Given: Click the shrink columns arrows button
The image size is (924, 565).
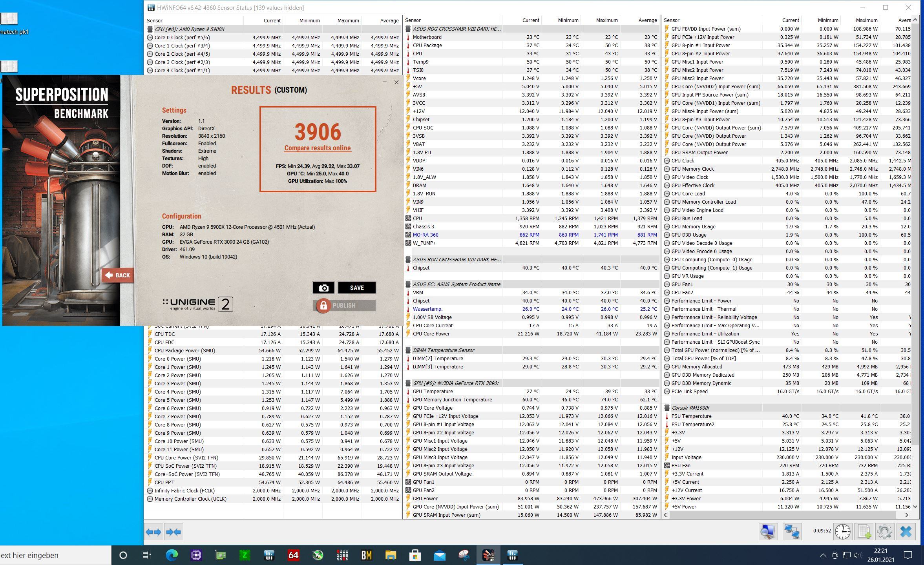Looking at the screenshot, I should (173, 532).
